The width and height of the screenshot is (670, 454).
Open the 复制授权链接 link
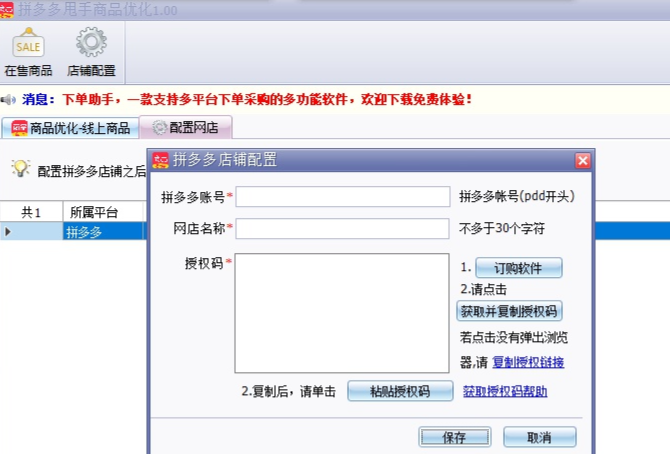click(528, 363)
